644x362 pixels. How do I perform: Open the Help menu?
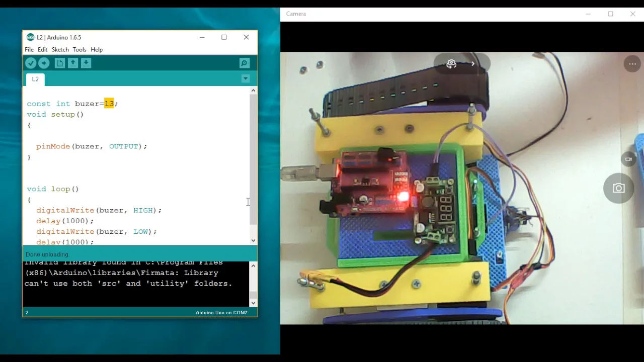point(97,50)
